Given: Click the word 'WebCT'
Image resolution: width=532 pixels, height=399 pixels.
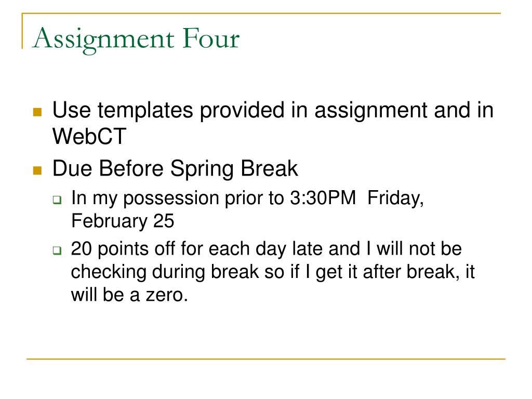Looking at the screenshot, I should (89, 137).
